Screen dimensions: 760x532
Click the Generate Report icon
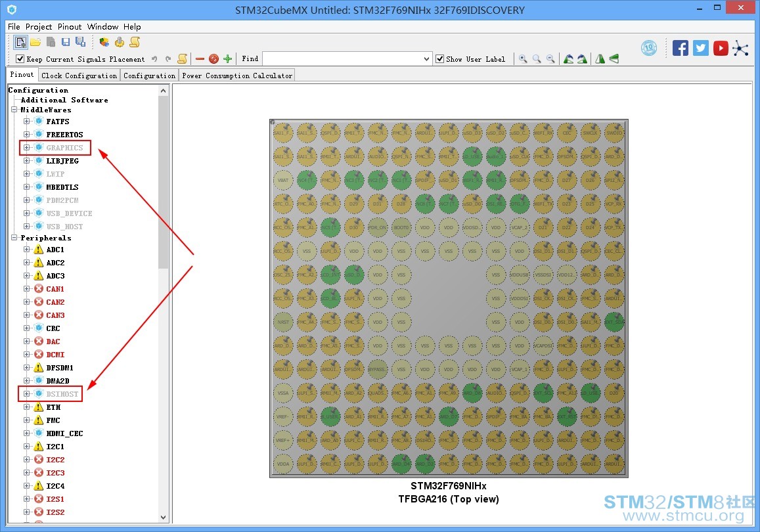click(104, 43)
